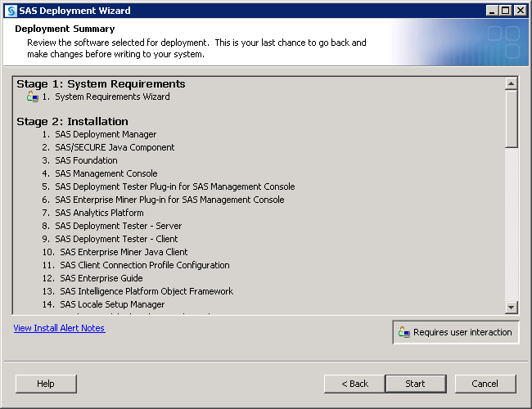Viewport: 532px width, 409px height.
Task: Open Help for the deployment summary
Action: [x=46, y=384]
